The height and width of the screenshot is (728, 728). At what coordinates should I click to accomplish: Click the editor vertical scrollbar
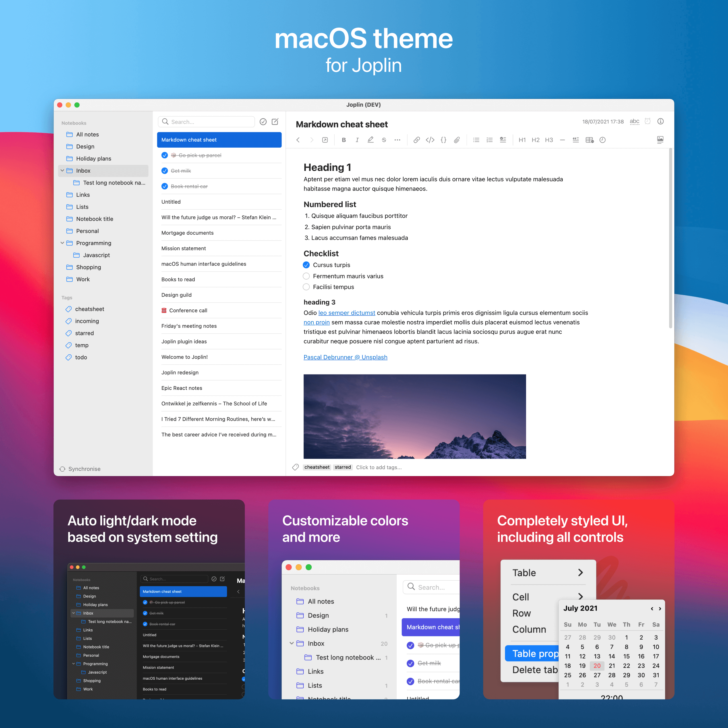[x=671, y=238]
